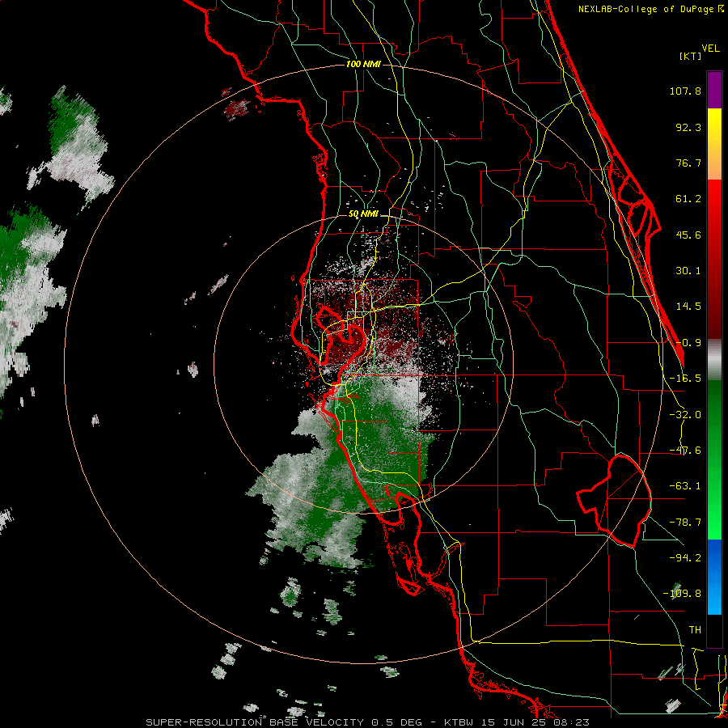Click the VEL legend title

point(710,49)
